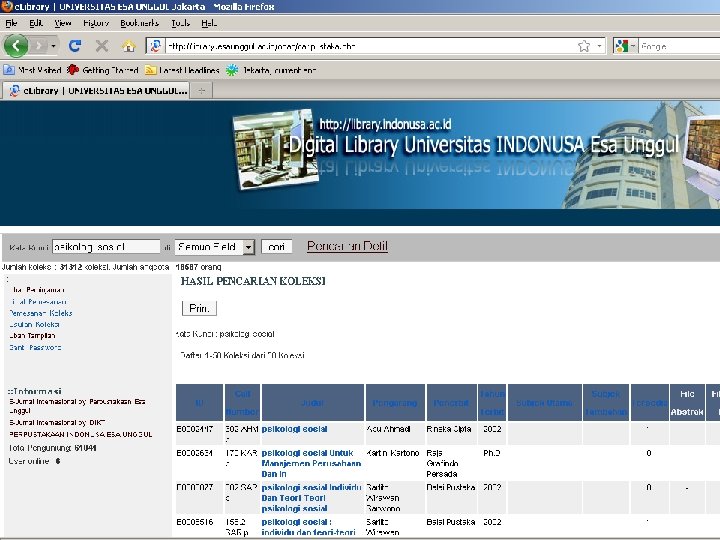The image size is (720, 540).
Task: Open 'psikologi sosial : individu dan teori-teori' title
Action: [309, 527]
